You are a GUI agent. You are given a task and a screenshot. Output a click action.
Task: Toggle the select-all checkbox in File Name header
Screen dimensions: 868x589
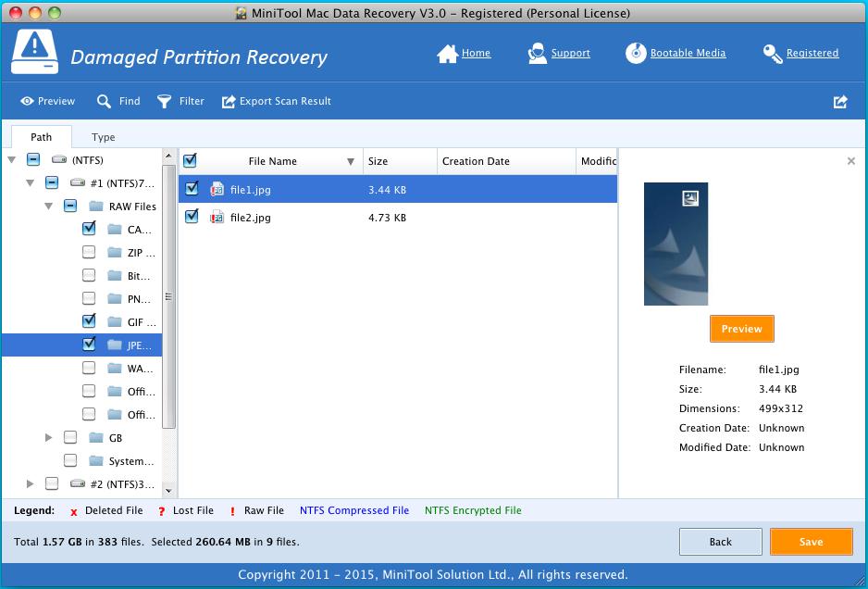pyautogui.click(x=190, y=161)
